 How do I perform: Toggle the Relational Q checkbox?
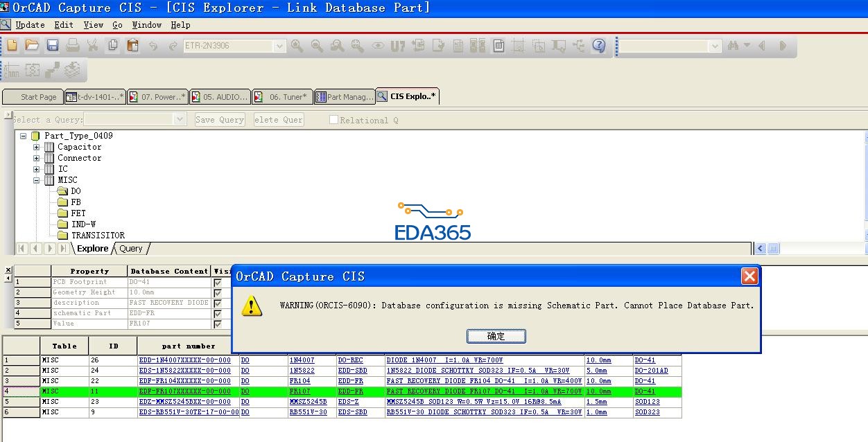tap(333, 119)
